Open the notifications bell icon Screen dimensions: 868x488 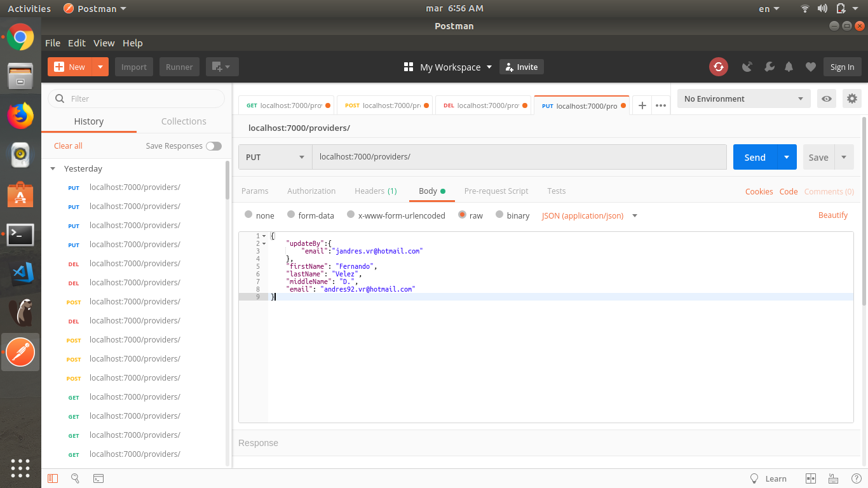789,67
